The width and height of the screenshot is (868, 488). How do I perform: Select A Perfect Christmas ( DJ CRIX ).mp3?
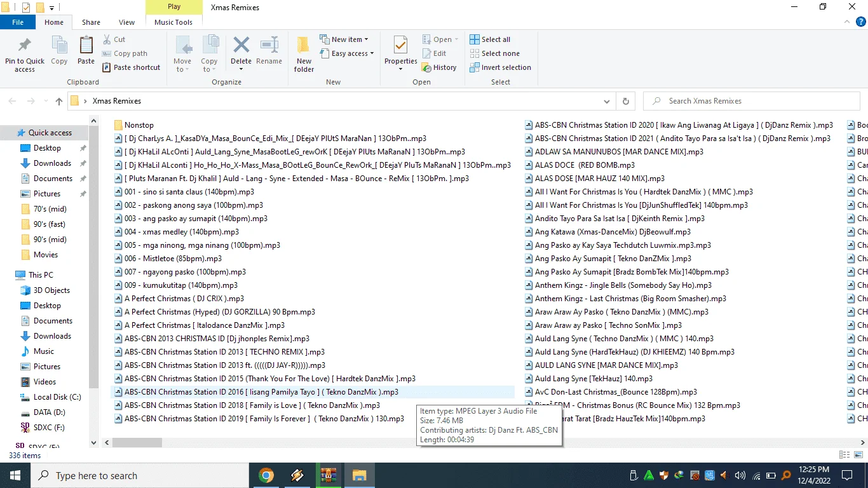[179, 299]
